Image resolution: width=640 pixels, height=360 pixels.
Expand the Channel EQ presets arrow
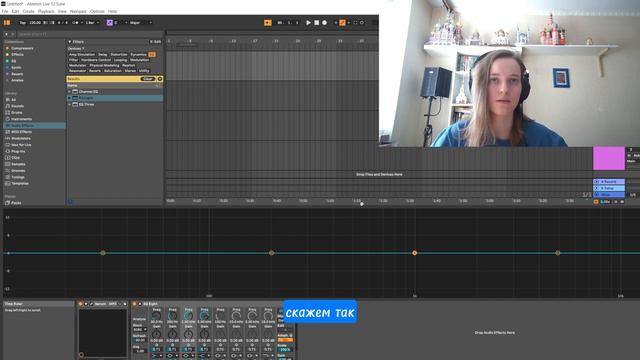point(69,91)
